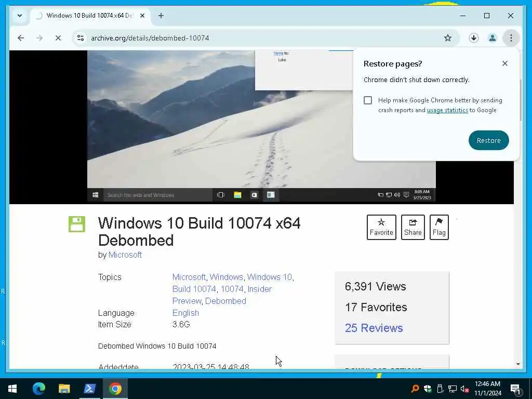Viewport: 532px width, 399px height.
Task: Click Debombed Windows 10 Build 10074 description
Action: (157, 346)
